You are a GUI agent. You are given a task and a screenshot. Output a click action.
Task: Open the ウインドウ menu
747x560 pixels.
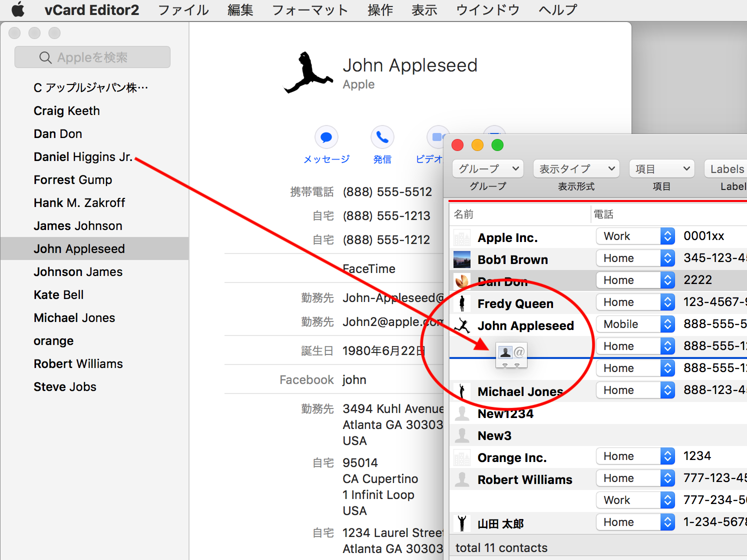click(x=487, y=10)
